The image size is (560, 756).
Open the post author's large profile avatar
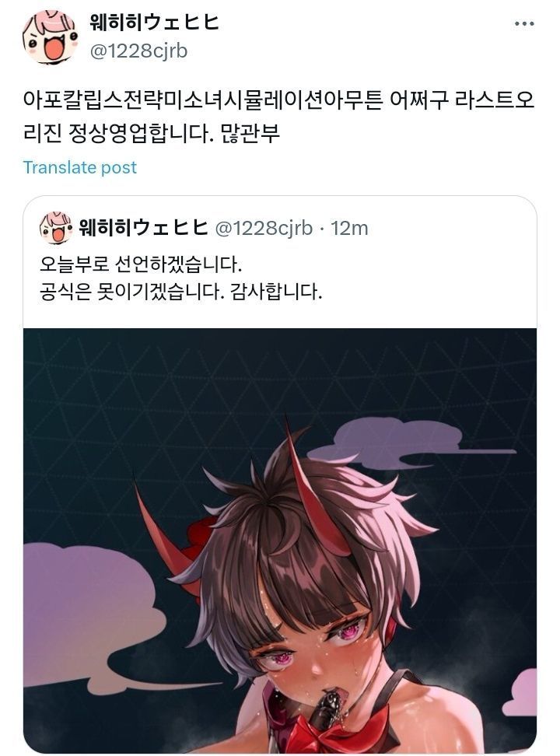50,37
